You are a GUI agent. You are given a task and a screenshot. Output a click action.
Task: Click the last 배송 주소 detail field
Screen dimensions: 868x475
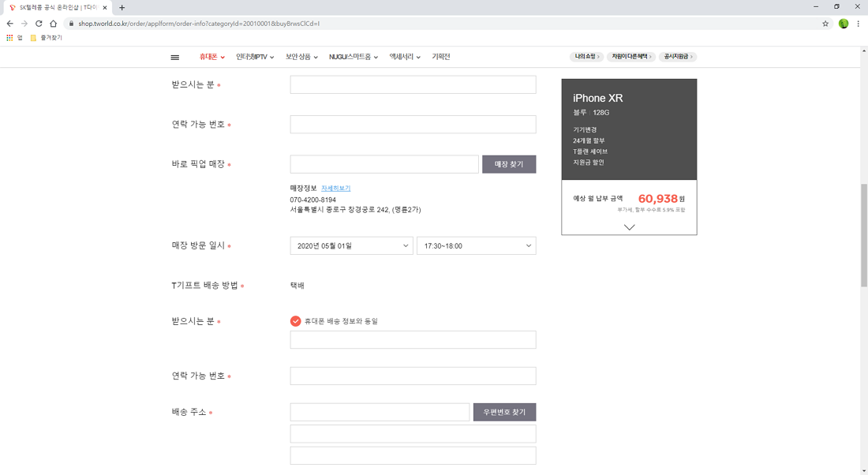coord(413,455)
